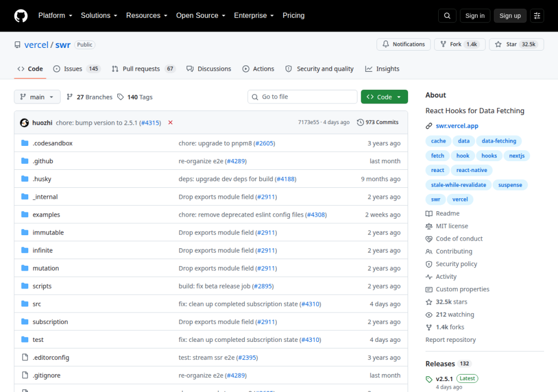Click the Pricing link
This screenshot has height=392, width=558.
tap(294, 16)
